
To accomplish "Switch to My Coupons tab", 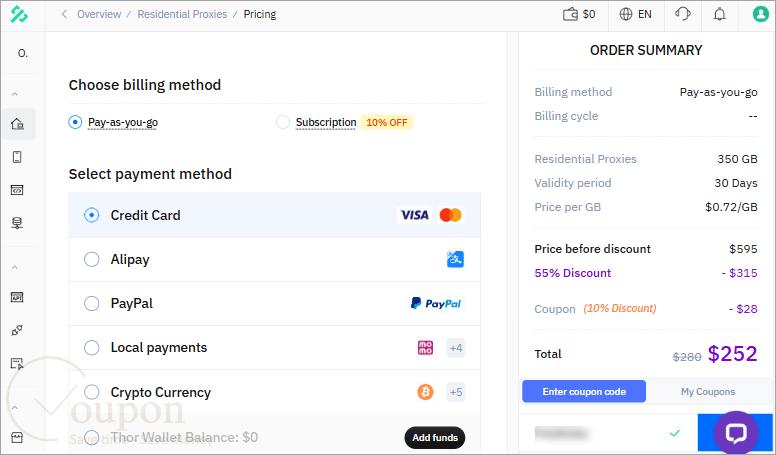I will tap(708, 392).
